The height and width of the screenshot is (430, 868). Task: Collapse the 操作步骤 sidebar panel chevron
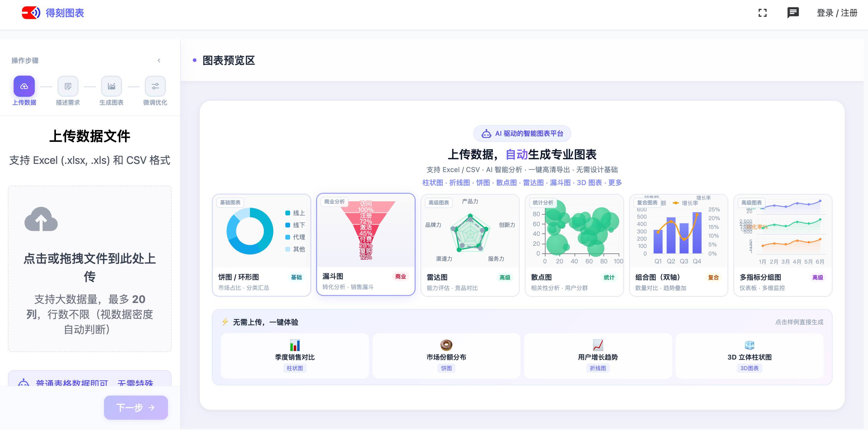[x=159, y=60]
